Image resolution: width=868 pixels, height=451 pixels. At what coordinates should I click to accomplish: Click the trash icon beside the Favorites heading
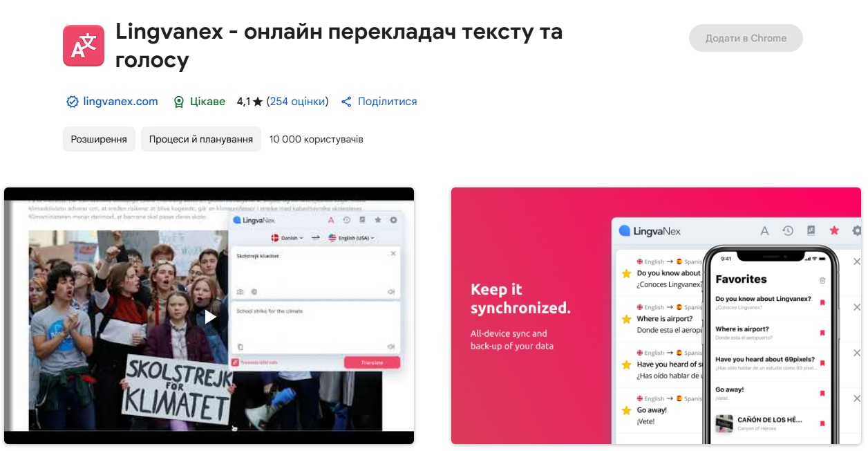[822, 280]
